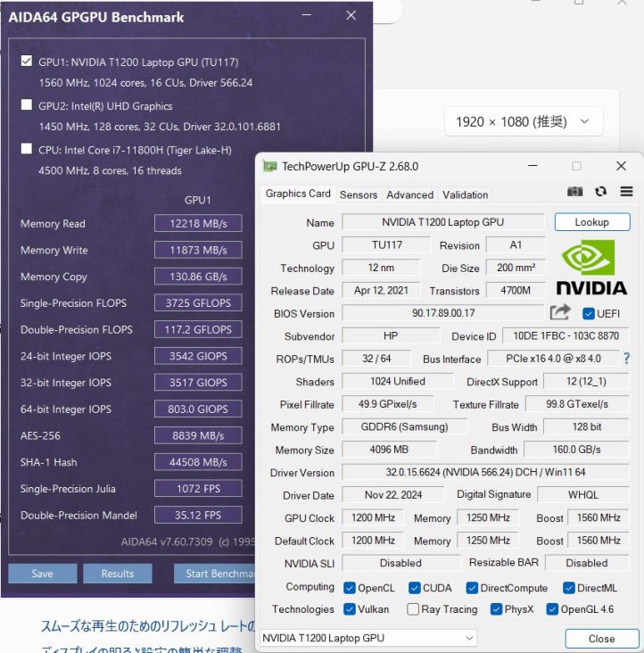The width and height of the screenshot is (644, 653).
Task: Click the Single-Precision FLOPS 3725 GFLOPS value
Action: (x=198, y=302)
